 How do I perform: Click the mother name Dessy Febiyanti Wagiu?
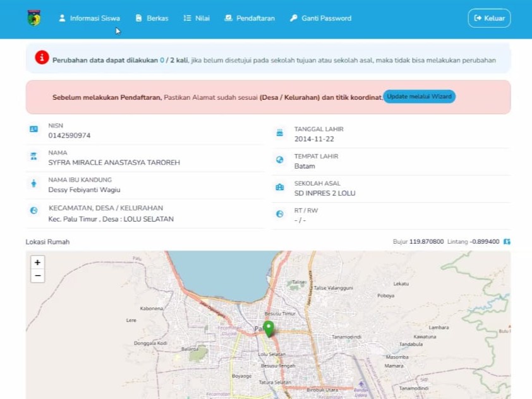pos(84,190)
